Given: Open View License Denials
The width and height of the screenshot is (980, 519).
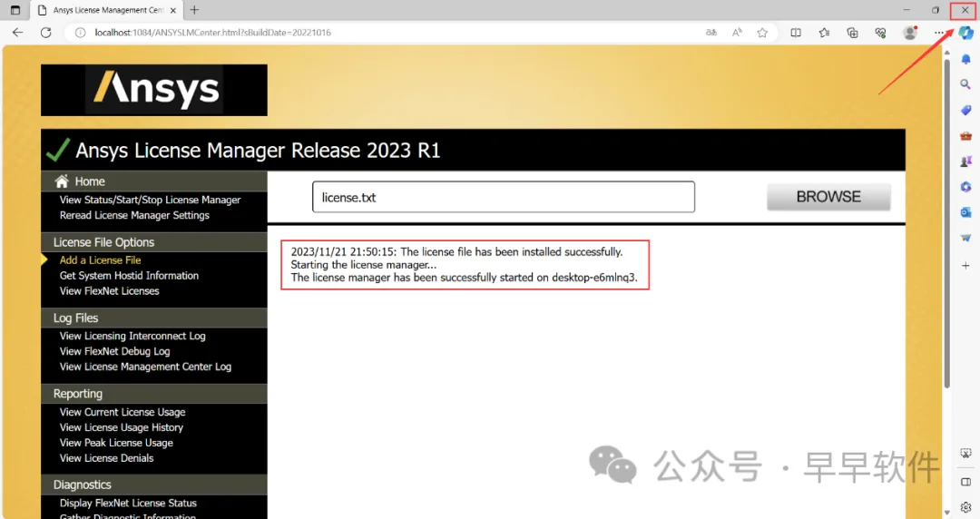Looking at the screenshot, I should tap(106, 458).
